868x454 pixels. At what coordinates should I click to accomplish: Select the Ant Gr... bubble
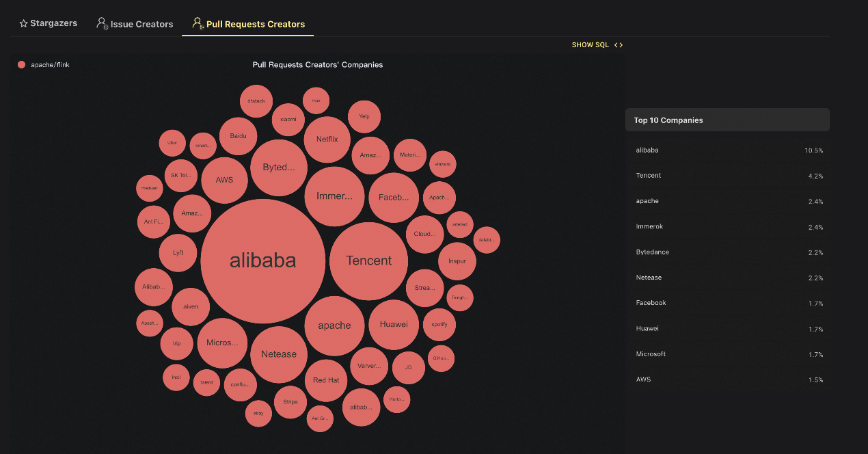coord(320,418)
